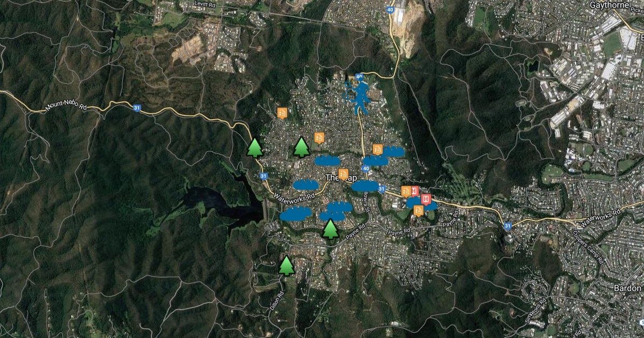Click the rightmost red hospital H marker
The height and width of the screenshot is (338, 644).
click(427, 200)
